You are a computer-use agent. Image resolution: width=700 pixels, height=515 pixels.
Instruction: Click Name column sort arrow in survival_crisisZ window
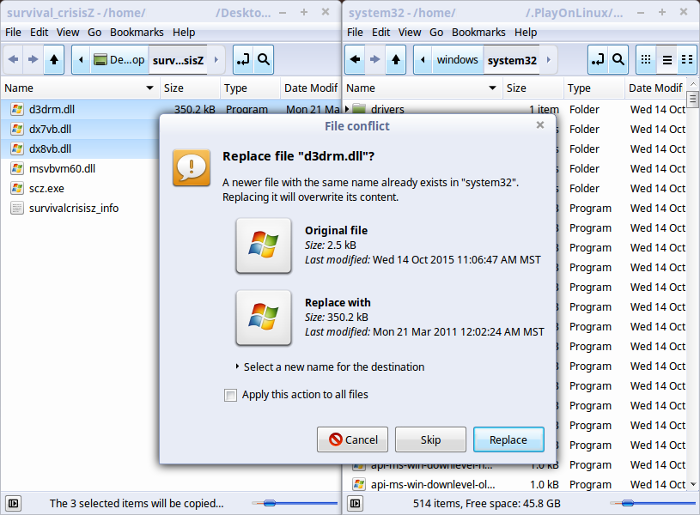click(x=150, y=88)
